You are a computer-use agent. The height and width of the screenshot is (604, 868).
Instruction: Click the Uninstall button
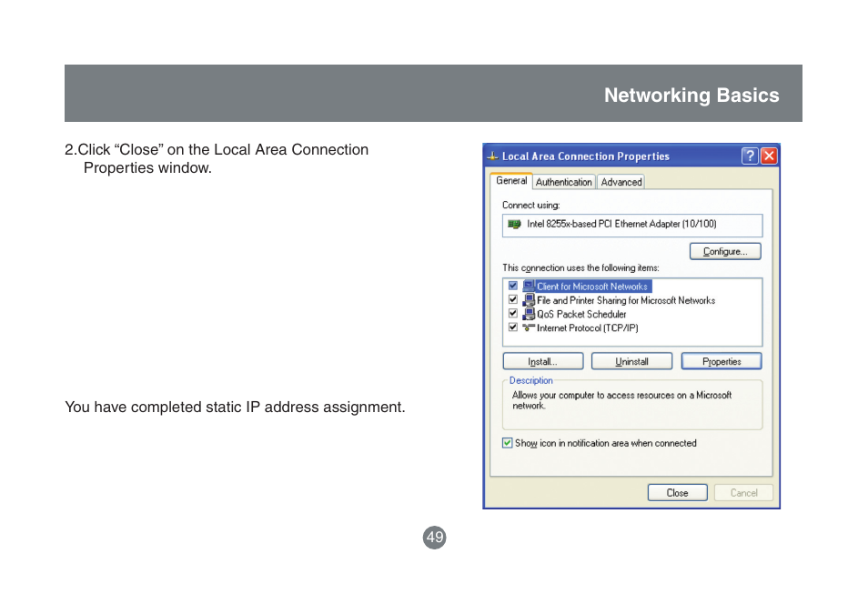pos(631,361)
